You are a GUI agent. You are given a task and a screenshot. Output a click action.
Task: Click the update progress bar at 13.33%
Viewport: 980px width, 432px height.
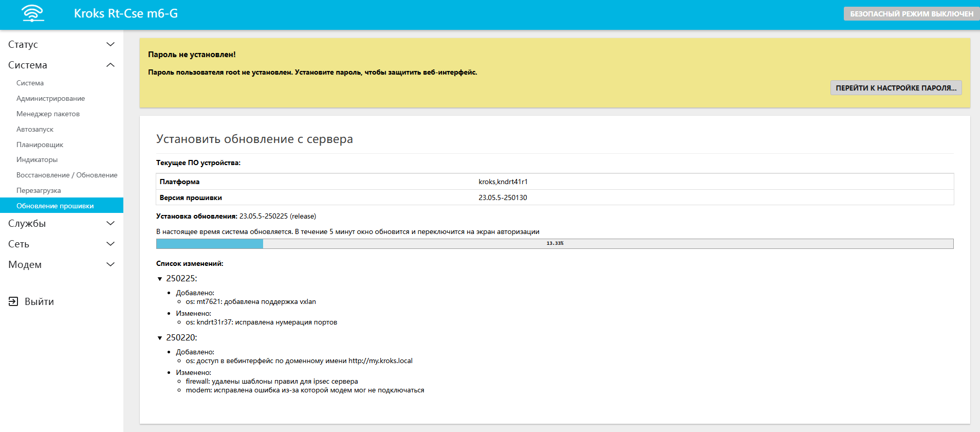point(554,243)
